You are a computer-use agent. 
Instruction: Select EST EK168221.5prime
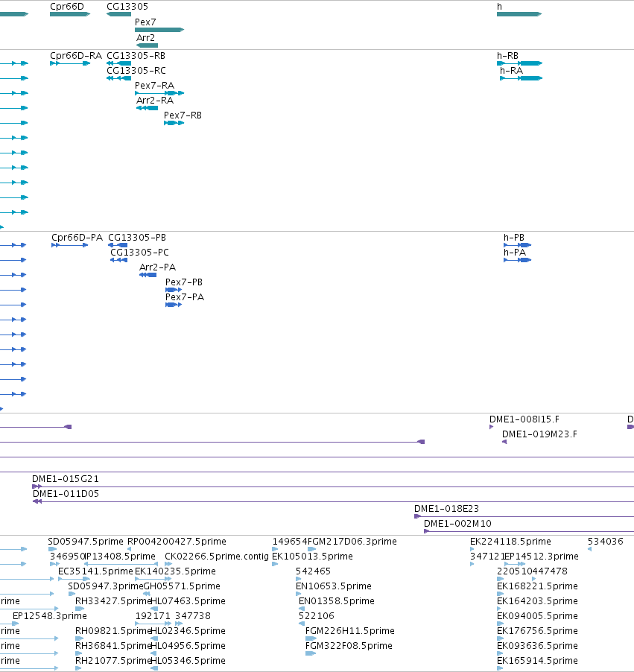[500, 594]
